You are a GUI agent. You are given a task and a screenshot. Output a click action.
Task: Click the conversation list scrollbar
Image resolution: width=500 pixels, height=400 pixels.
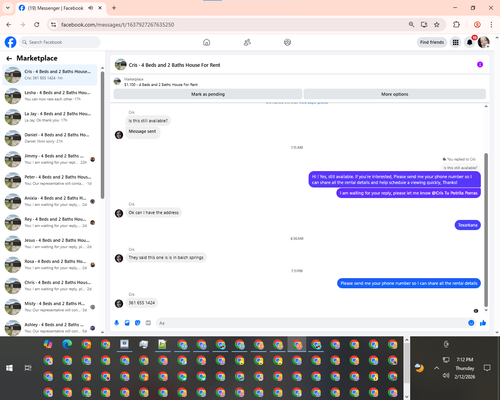(102, 135)
